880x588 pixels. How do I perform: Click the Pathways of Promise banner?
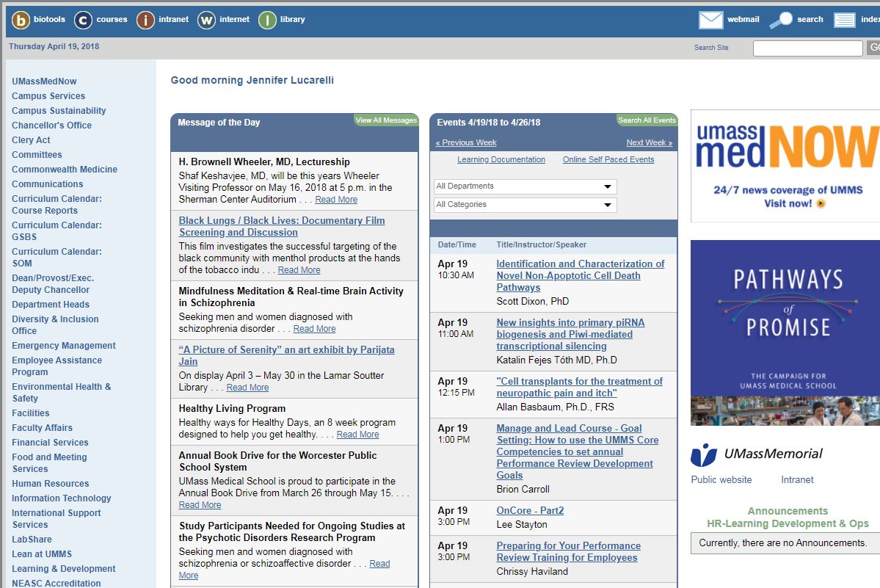785,332
